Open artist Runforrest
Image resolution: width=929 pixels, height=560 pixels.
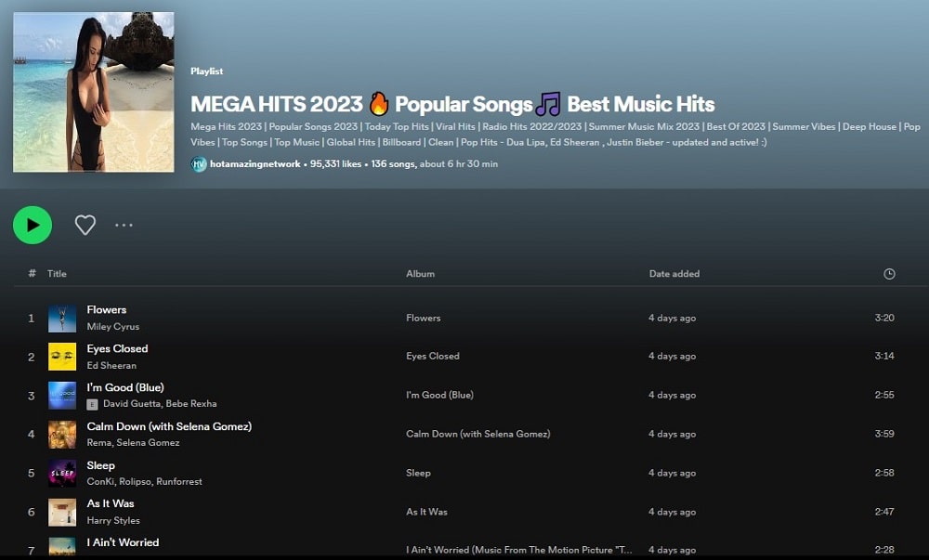coord(179,481)
